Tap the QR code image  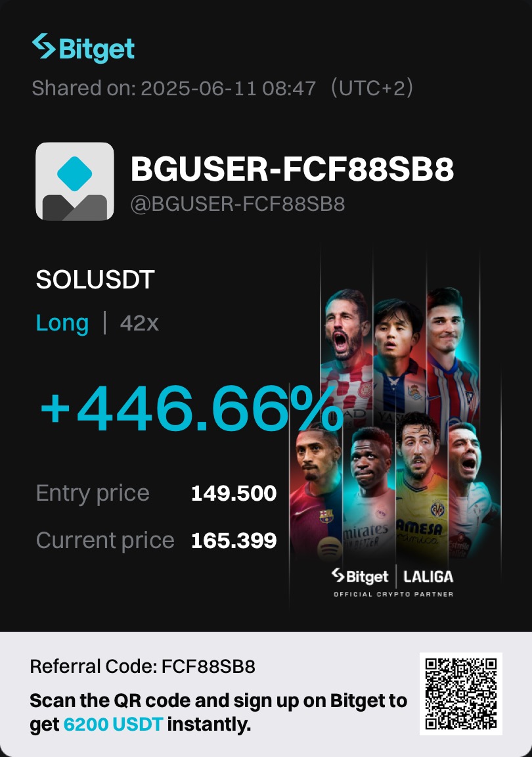click(461, 694)
